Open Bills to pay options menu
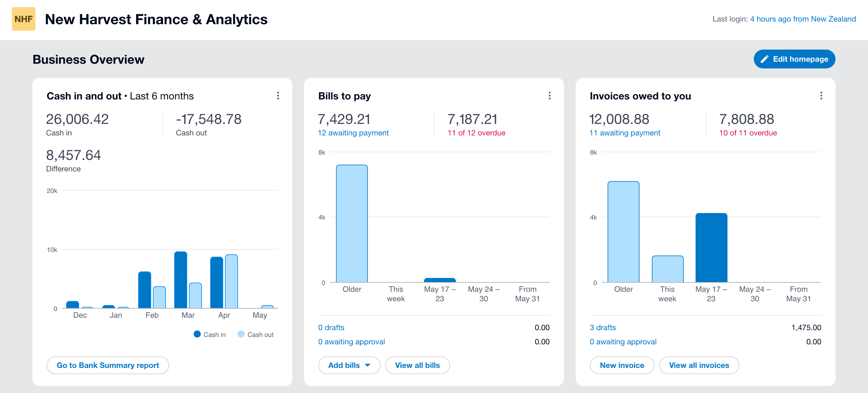The width and height of the screenshot is (868, 393). [549, 96]
